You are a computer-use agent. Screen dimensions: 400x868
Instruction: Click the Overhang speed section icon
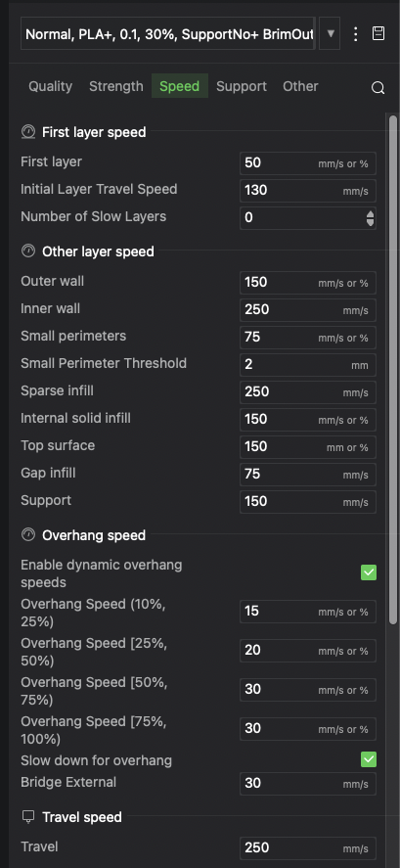tap(28, 534)
